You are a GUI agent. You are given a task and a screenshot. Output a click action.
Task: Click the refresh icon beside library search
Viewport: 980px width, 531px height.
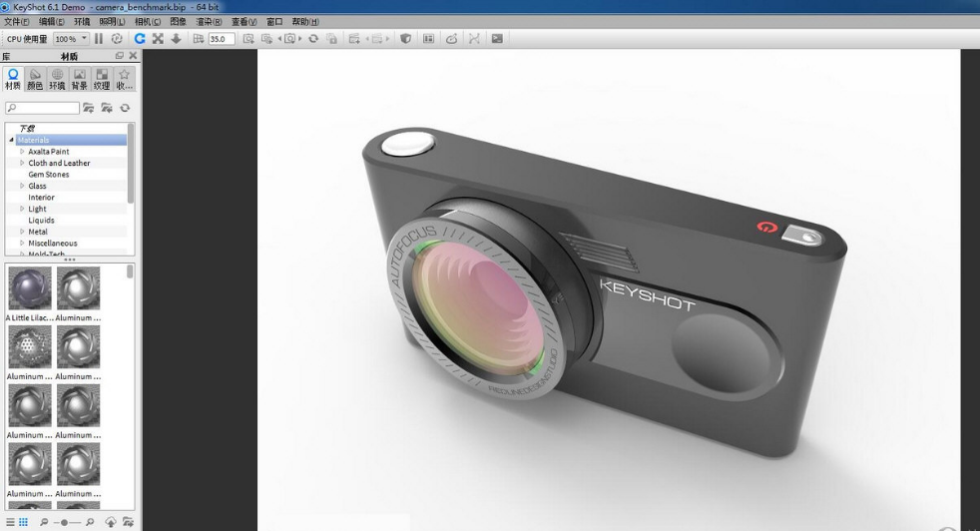click(125, 108)
